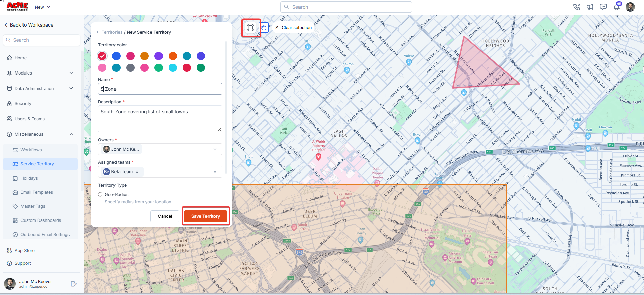Click the sidebar Search field

click(42, 40)
